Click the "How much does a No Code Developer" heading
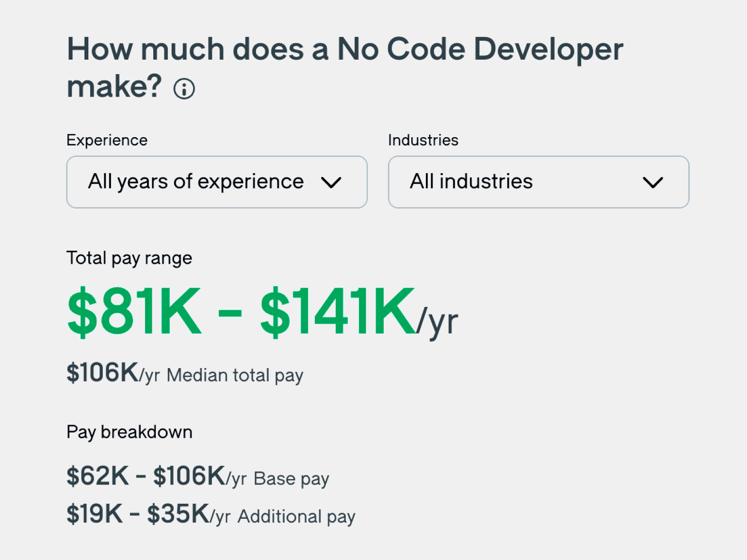This screenshot has height=560, width=747. coord(345,49)
